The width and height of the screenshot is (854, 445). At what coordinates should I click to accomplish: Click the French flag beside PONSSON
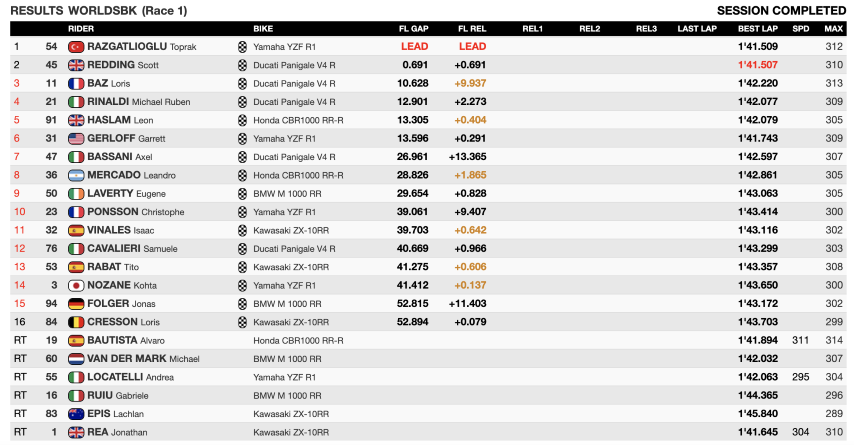pos(76,212)
